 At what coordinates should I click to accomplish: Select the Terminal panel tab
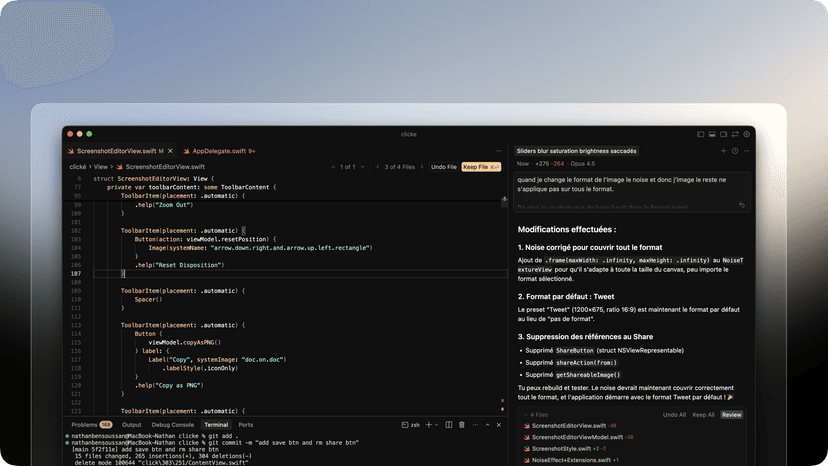(216, 425)
